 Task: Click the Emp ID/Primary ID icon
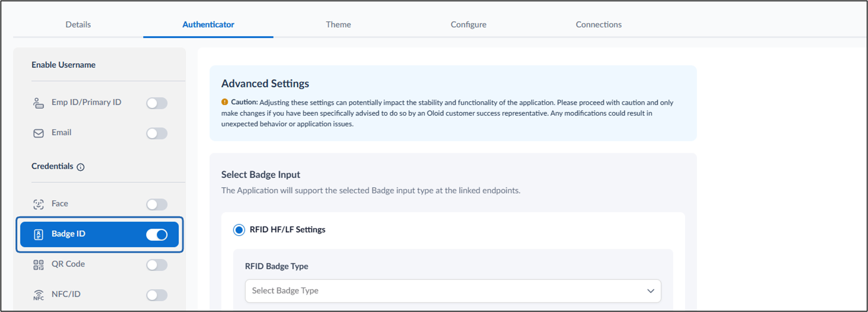click(x=39, y=103)
